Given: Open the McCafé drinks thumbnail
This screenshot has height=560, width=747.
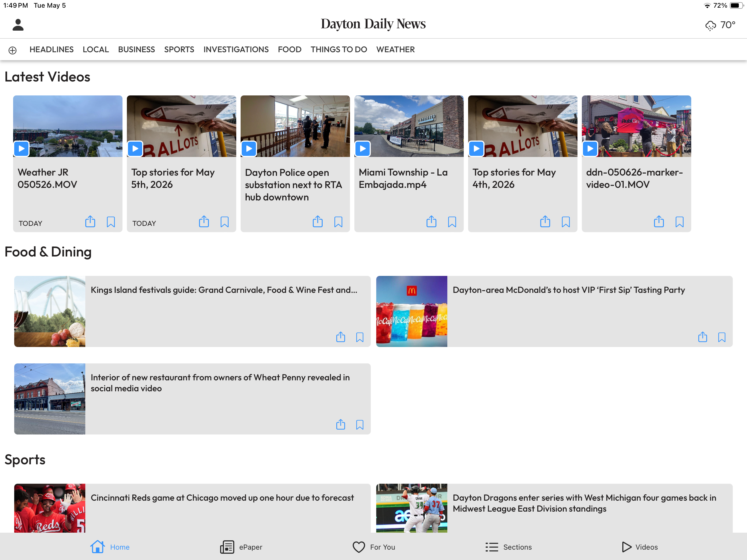Looking at the screenshot, I should coord(412,311).
